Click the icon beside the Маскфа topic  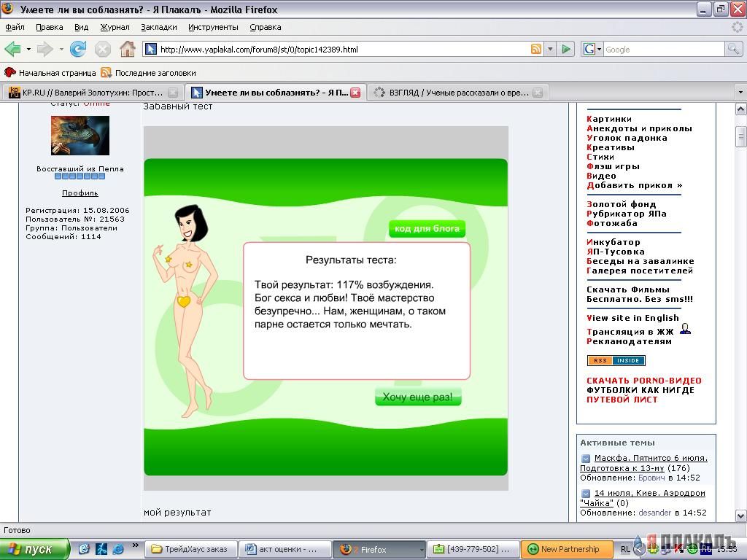click(586, 459)
